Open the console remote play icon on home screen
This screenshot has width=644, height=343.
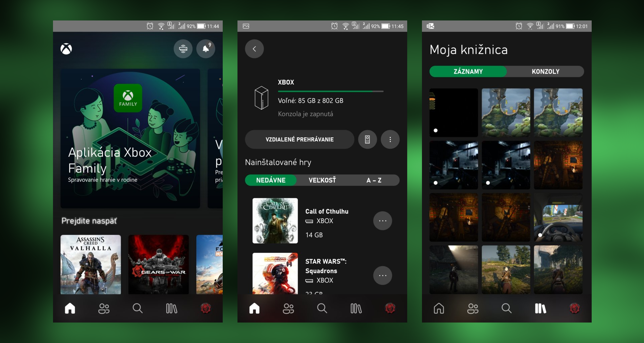coord(183,49)
